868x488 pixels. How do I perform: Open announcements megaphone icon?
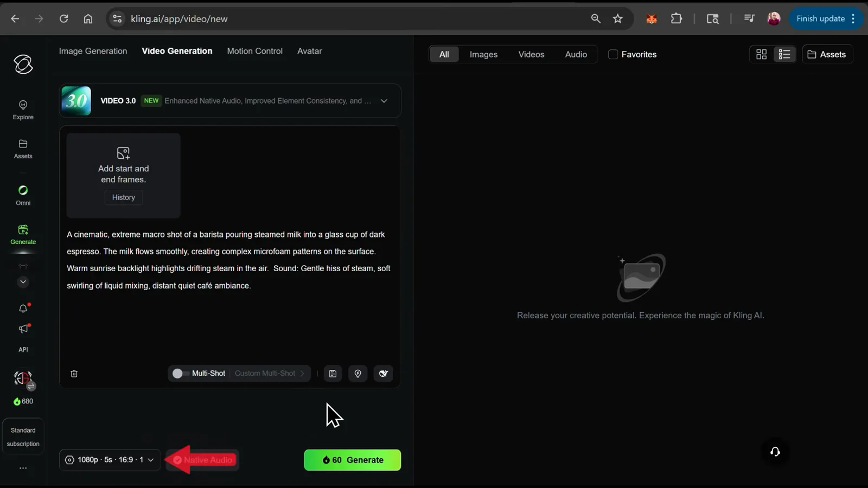(23, 329)
